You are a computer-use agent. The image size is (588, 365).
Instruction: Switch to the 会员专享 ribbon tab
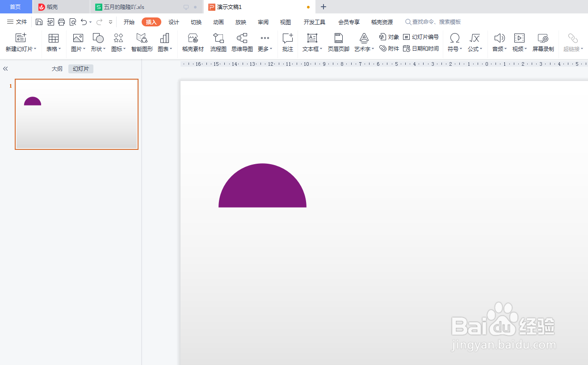[349, 22]
